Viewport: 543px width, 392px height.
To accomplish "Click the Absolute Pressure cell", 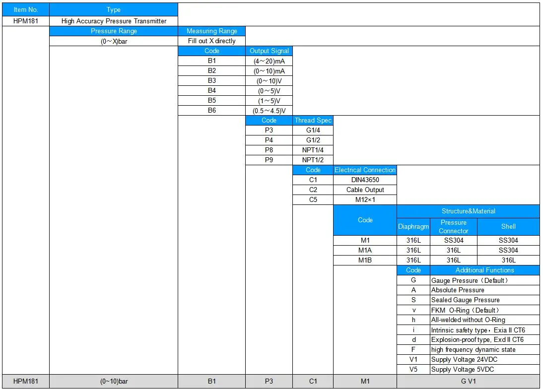I will (485, 290).
